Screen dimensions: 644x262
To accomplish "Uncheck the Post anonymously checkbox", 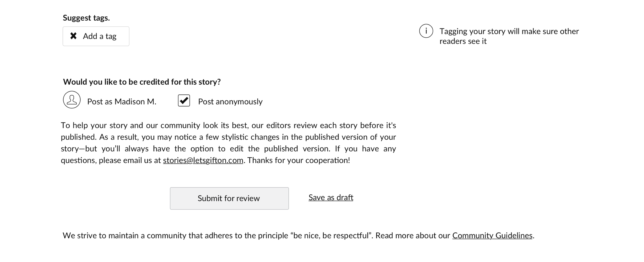I will [x=184, y=101].
